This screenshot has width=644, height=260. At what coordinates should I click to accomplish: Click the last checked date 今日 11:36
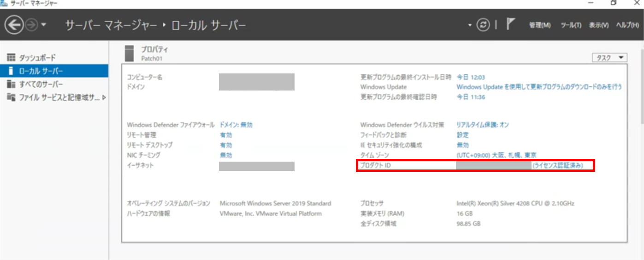pos(471,97)
